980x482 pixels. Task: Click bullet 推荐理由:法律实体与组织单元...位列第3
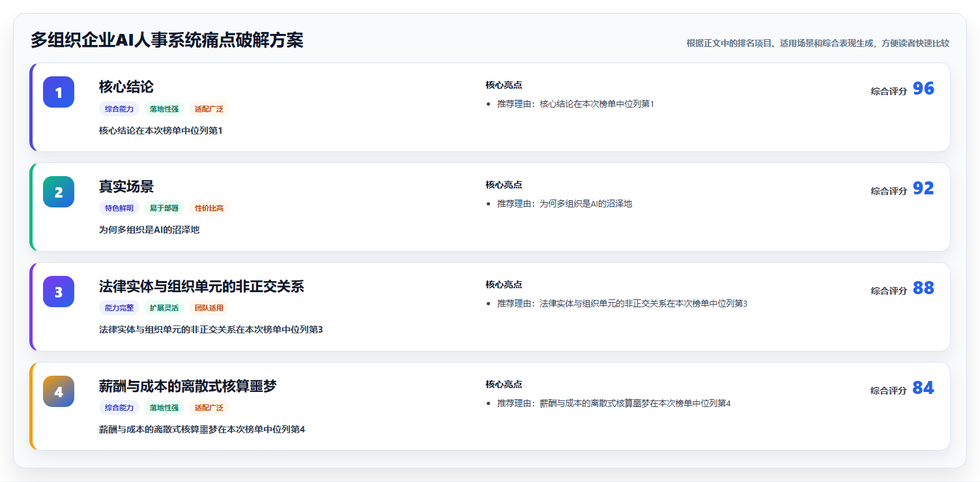[622, 304]
